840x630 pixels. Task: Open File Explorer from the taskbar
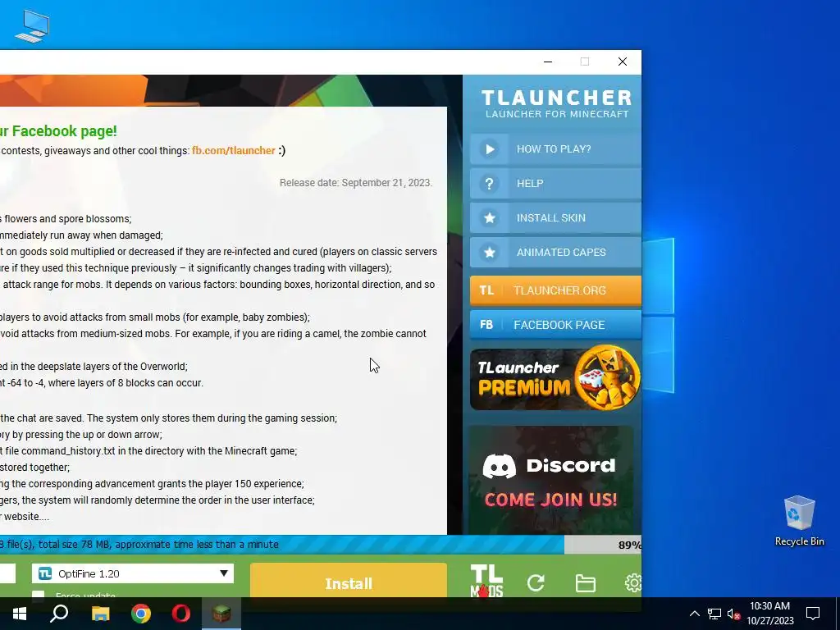pos(100,614)
